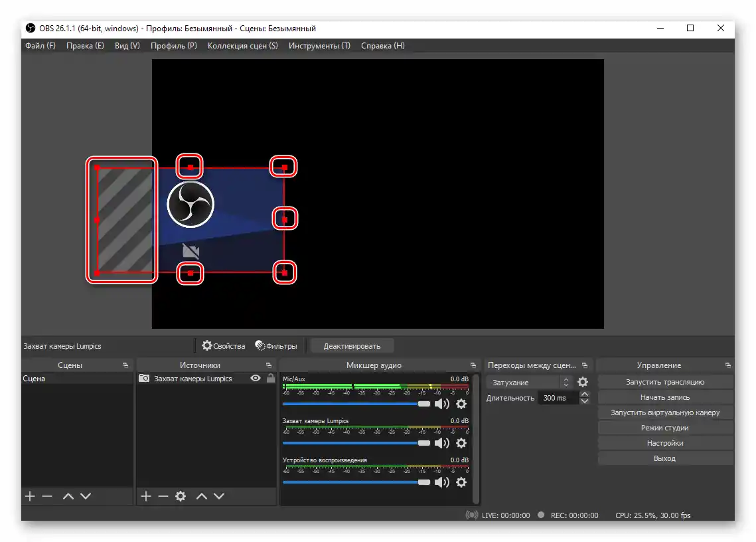The height and width of the screenshot is (542, 756).
Task: Click CPU: 25.5%, 30.00 fps status
Action: pyautogui.click(x=653, y=515)
